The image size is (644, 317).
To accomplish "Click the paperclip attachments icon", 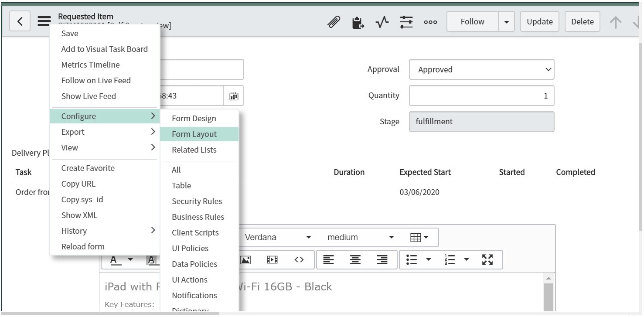I will tap(334, 22).
